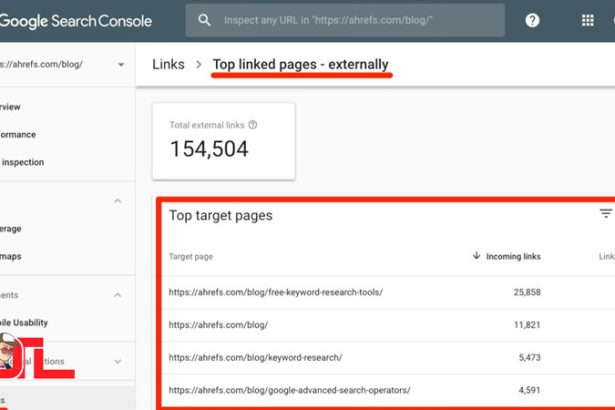Open the google-advanced-search-operators page row

point(289,390)
